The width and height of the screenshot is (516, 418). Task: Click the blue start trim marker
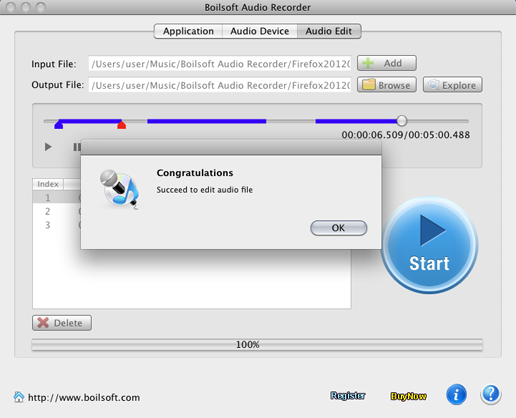pos(59,125)
